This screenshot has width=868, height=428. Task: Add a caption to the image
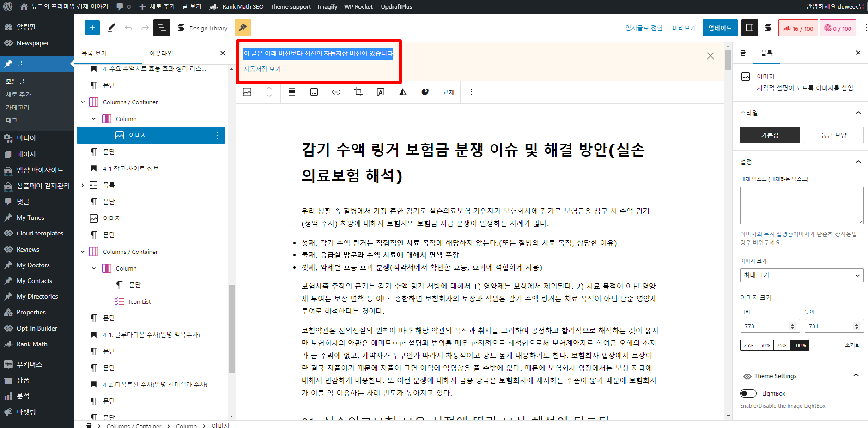[x=314, y=92]
